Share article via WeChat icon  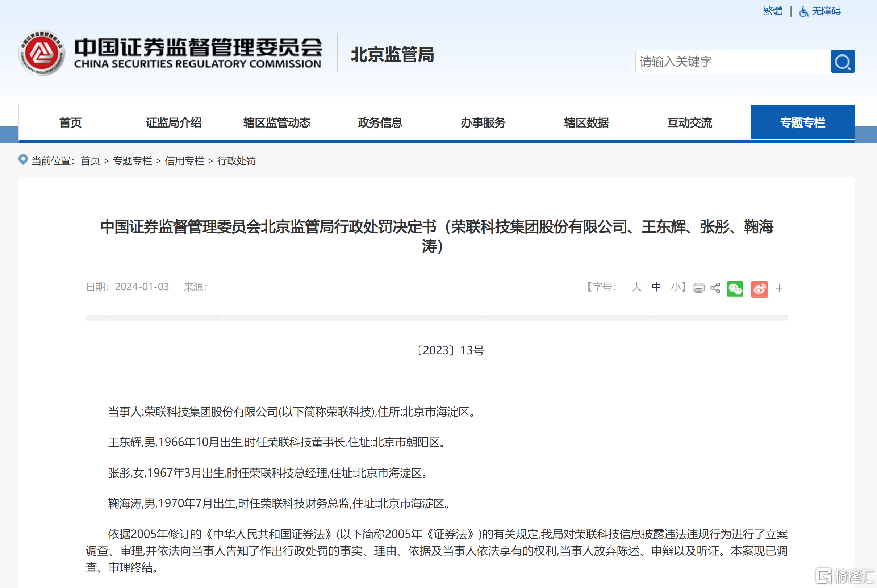(x=735, y=289)
